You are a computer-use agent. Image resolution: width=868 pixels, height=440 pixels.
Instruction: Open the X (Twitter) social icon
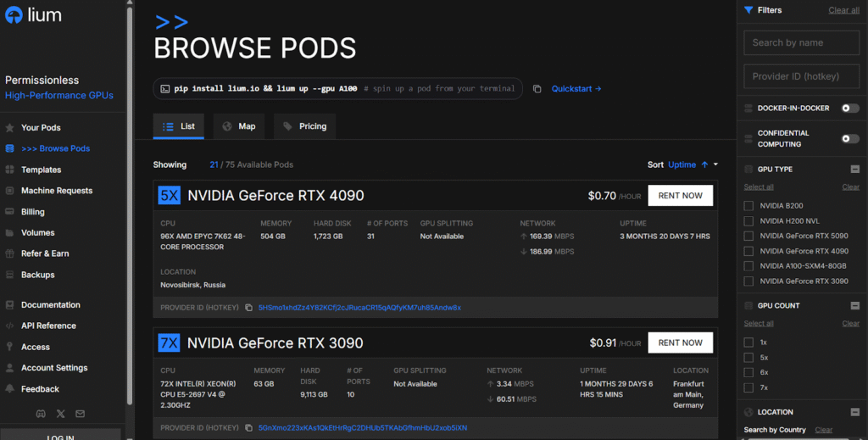pyautogui.click(x=60, y=414)
